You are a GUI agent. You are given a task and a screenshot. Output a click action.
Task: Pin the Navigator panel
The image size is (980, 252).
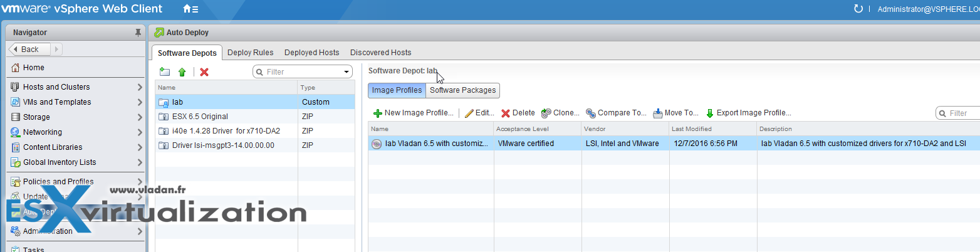(x=138, y=33)
